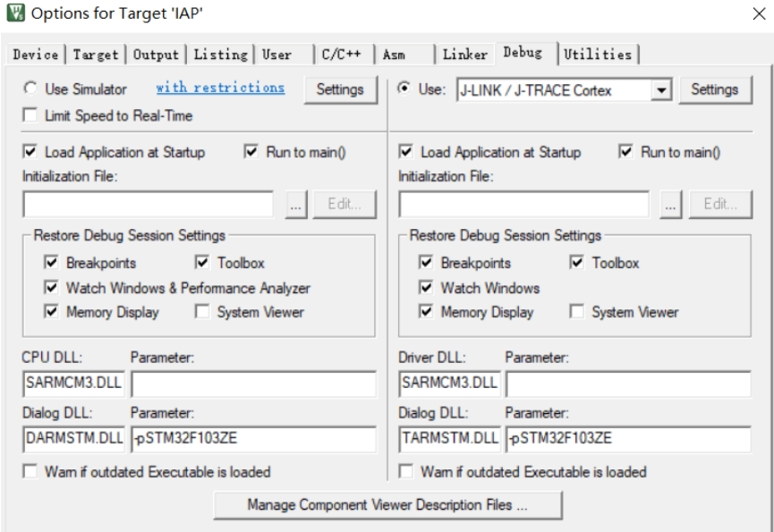
Task: Select the C/C++ tab
Action: pyautogui.click(x=344, y=55)
